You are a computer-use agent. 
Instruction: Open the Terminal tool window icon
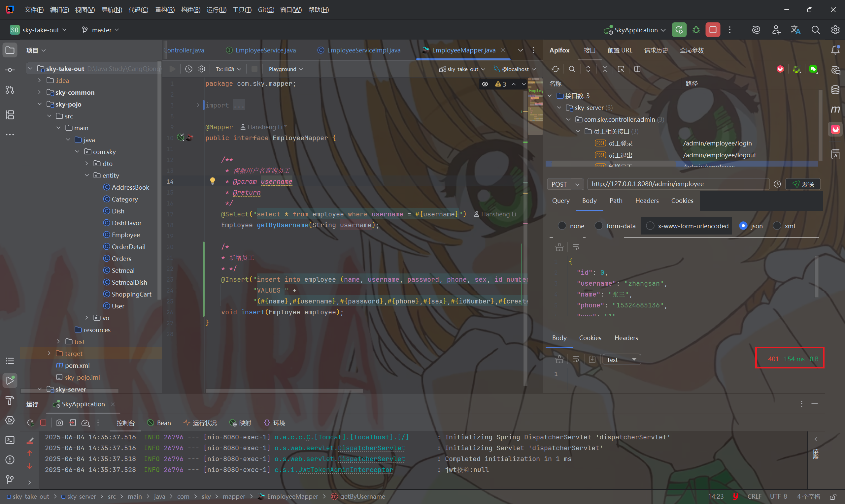coord(10,440)
